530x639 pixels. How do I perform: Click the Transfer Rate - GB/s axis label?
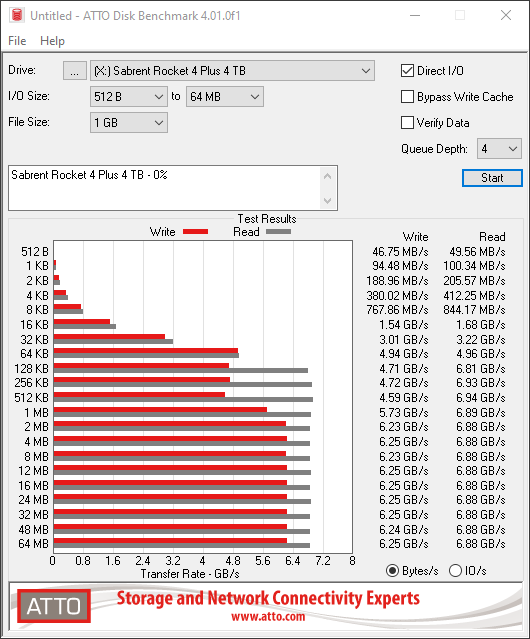(x=190, y=574)
